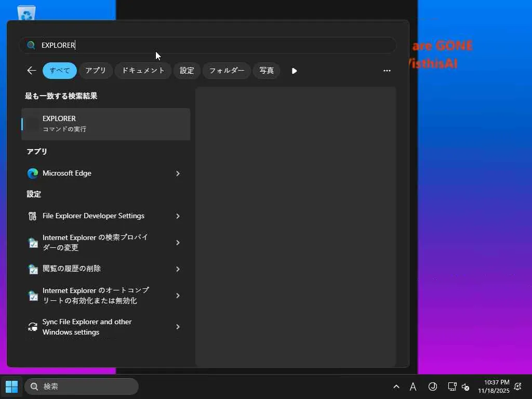Expand Internet Explorer のオートコンプリート chevron
Image resolution: width=532 pixels, height=399 pixels.
(178, 296)
